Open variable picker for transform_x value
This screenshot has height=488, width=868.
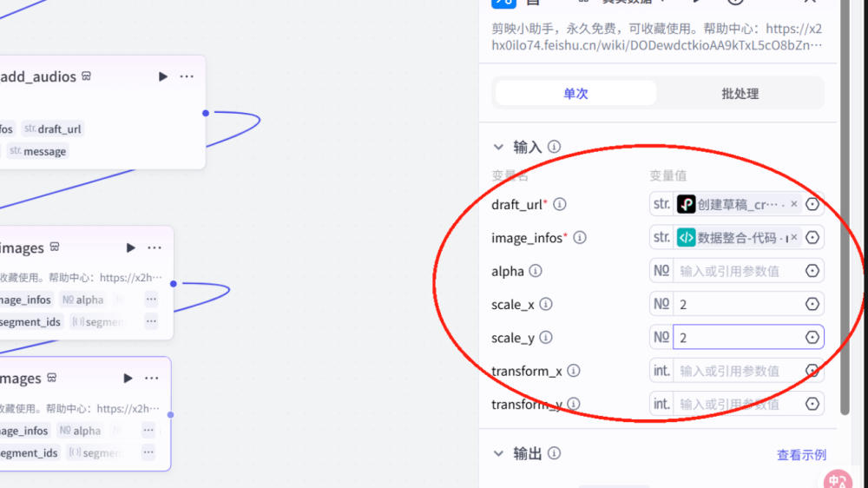(812, 370)
